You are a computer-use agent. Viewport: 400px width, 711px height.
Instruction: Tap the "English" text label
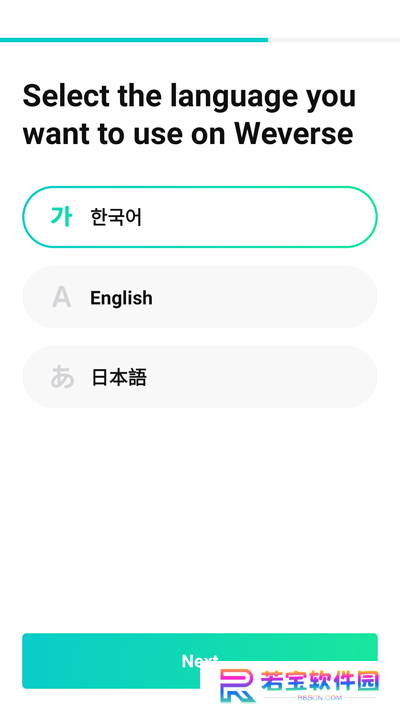[121, 298]
